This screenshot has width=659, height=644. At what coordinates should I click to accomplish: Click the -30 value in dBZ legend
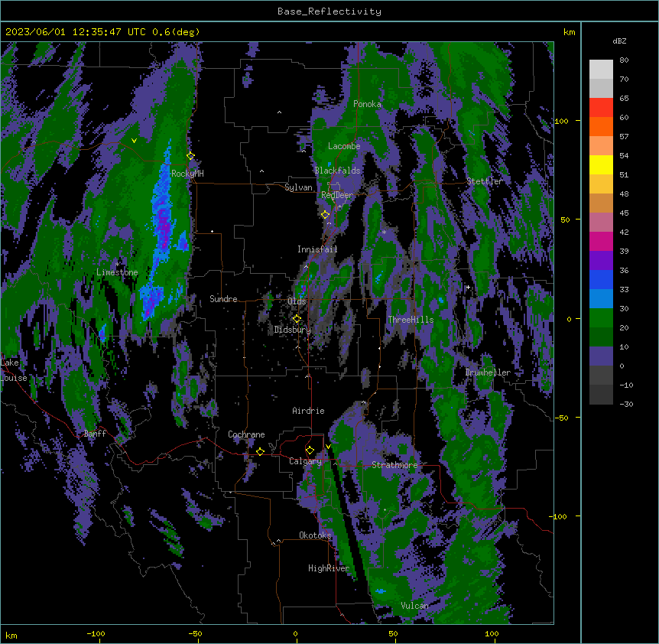626,404
